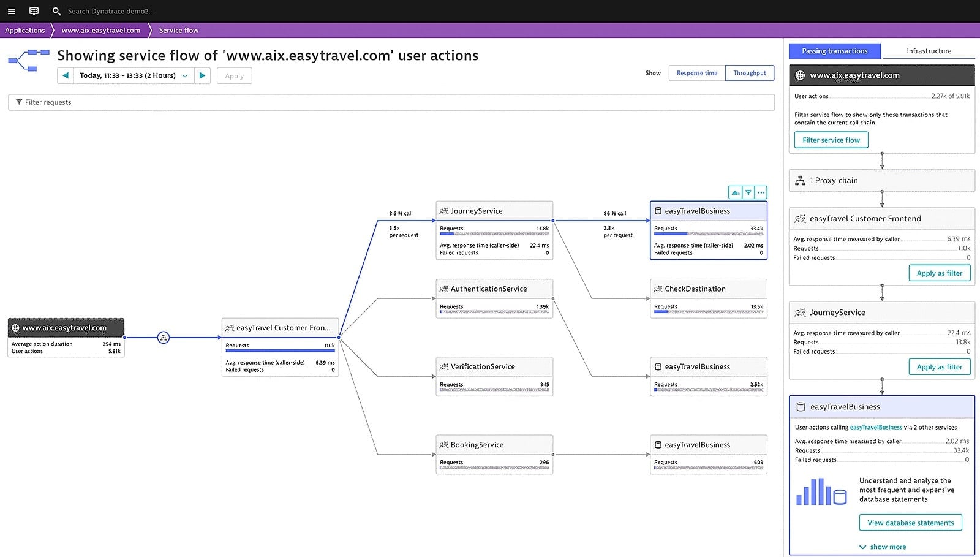980x557 pixels.
Task: Select the easyTravel Customer Frontend node
Action: [x=280, y=347]
